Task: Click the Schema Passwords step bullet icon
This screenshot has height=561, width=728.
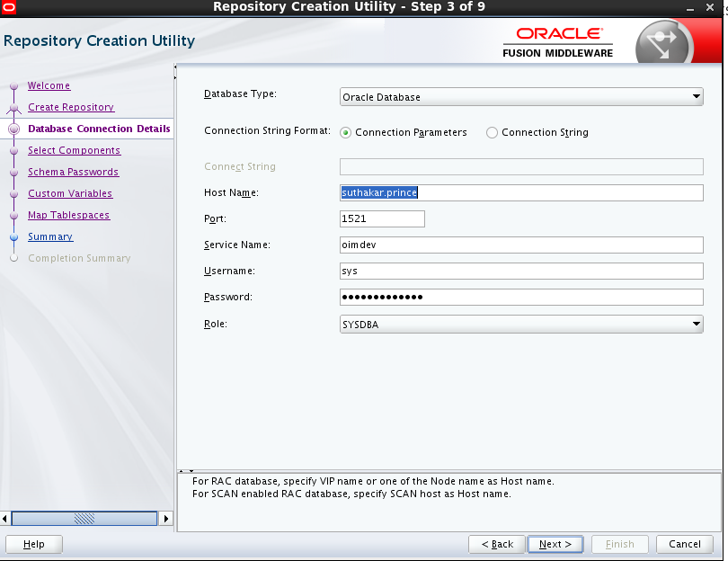Action: pos(13,173)
